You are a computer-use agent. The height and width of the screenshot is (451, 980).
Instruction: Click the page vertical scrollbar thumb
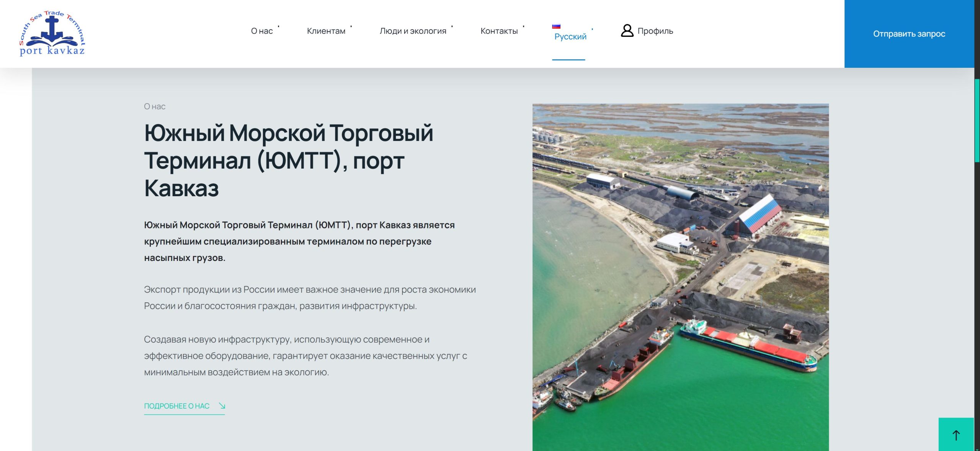977,120
